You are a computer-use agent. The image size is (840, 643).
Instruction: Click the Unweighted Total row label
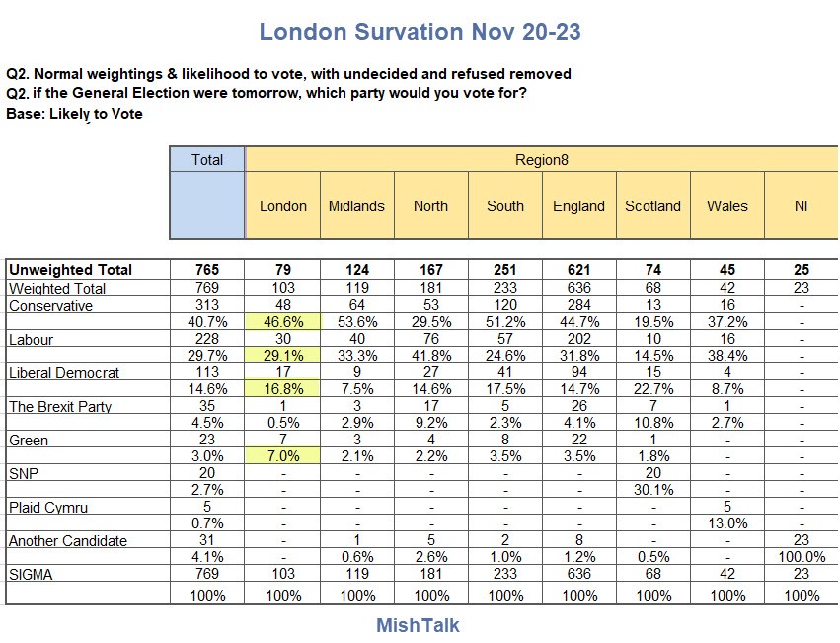click(x=70, y=270)
